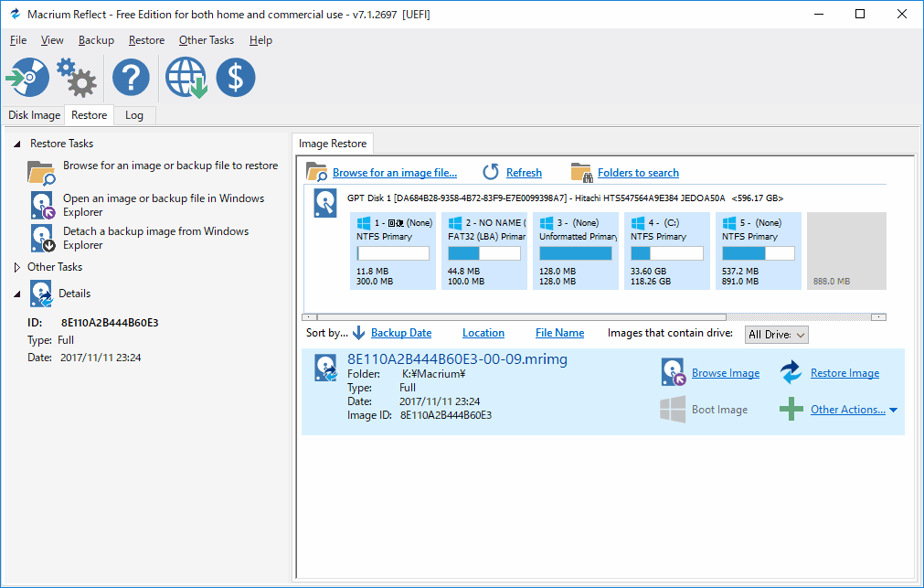Expand the Other Tasks section
Image resolution: width=924 pixels, height=588 pixels.
17,267
